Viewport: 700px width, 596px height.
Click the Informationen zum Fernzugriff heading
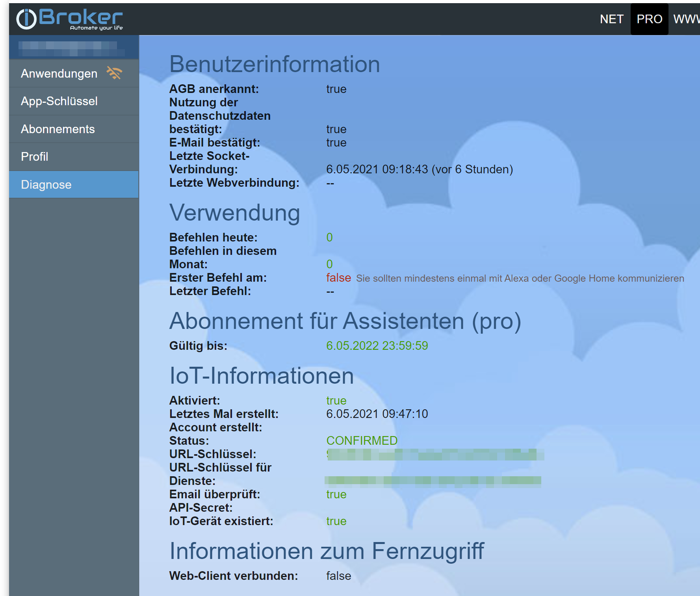click(x=327, y=551)
